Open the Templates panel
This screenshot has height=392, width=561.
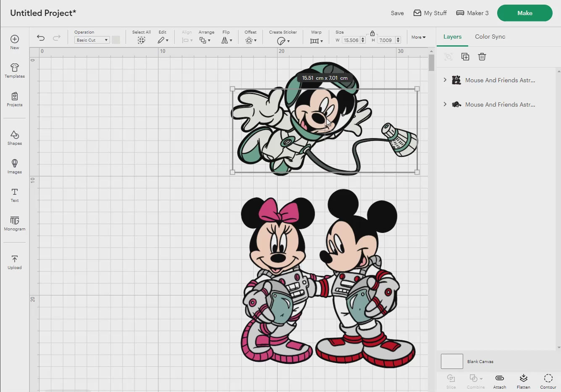point(15,71)
